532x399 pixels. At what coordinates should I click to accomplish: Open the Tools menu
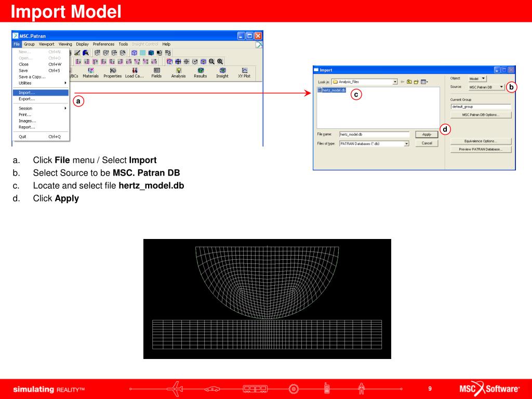123,44
